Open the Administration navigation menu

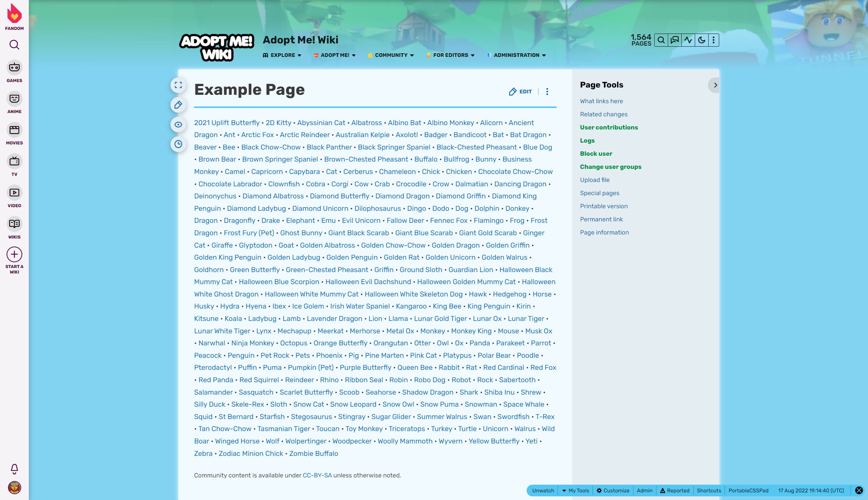point(516,55)
